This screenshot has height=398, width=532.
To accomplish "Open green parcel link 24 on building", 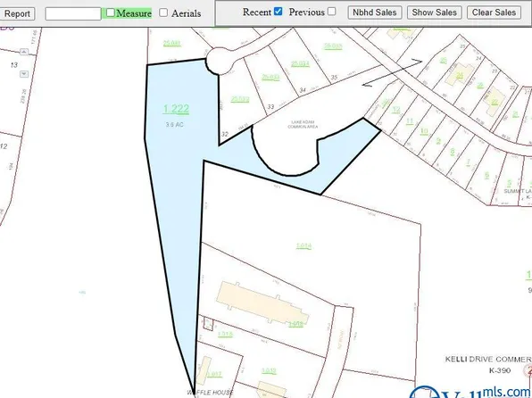I will pos(460,75).
